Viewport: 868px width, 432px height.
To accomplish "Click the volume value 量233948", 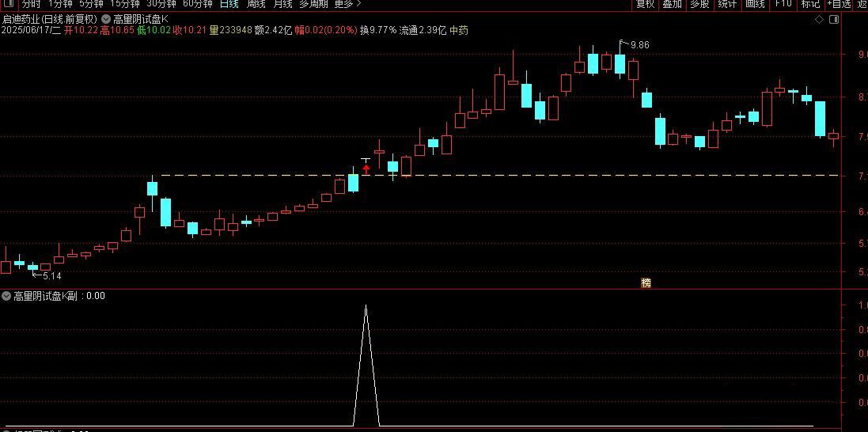I will [x=231, y=30].
